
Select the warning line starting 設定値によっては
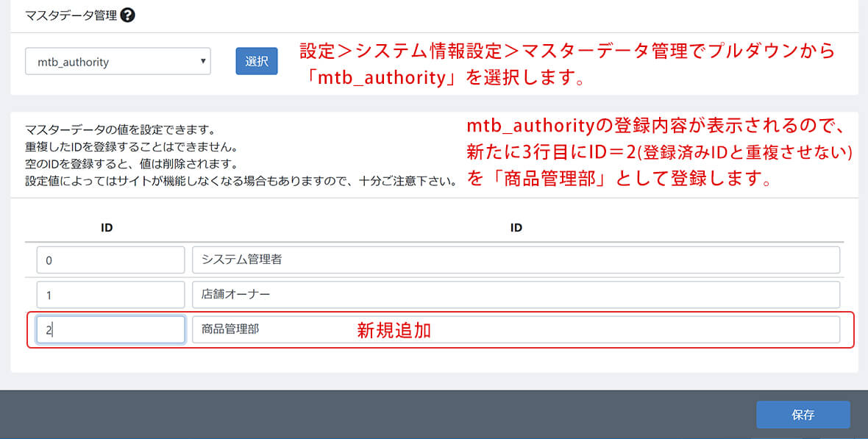click(241, 181)
